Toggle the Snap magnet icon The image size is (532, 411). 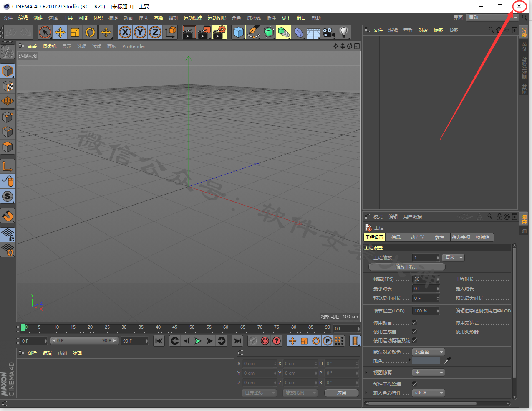(8, 216)
